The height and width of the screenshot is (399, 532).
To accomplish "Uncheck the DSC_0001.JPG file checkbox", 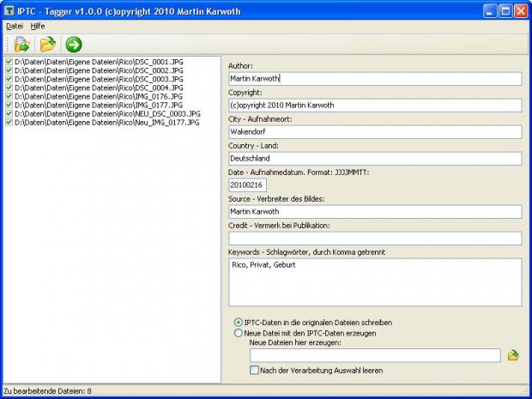I will click(9, 62).
